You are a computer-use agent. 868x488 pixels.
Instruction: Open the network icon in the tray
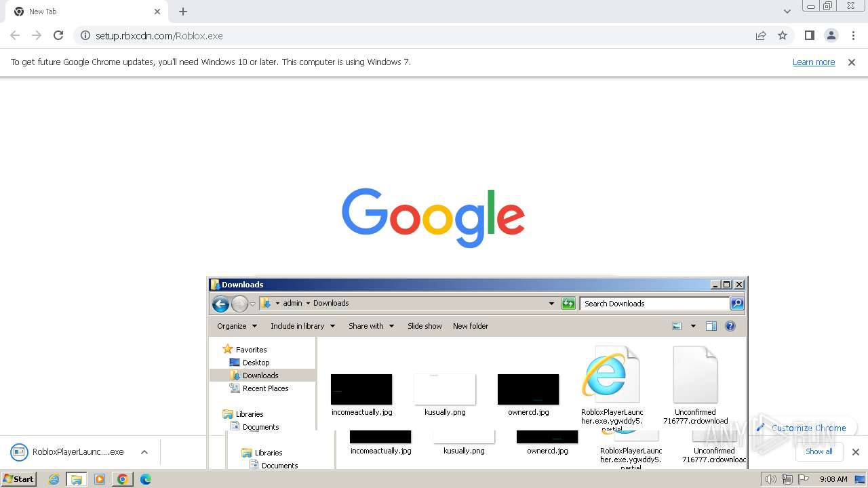tap(787, 479)
